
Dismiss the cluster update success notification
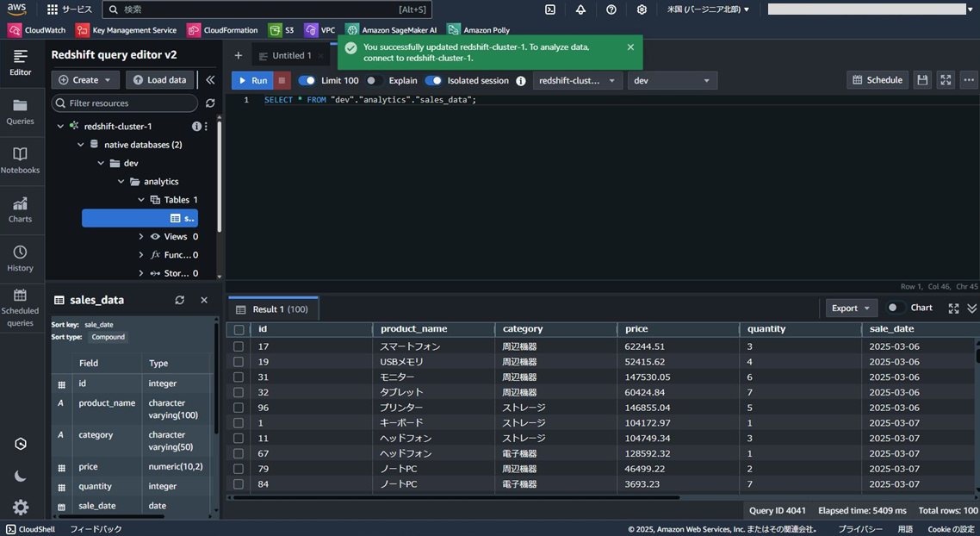[x=630, y=47]
